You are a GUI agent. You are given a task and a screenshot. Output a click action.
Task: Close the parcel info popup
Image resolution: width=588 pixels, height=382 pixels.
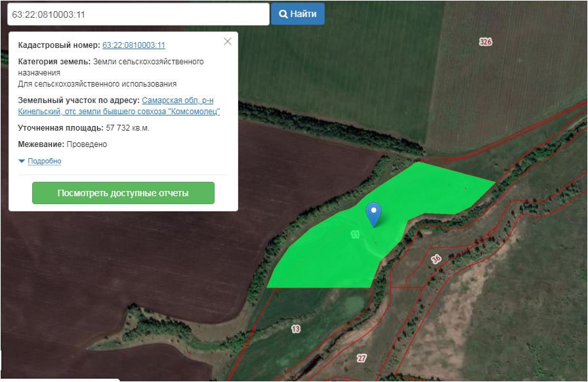pos(227,41)
